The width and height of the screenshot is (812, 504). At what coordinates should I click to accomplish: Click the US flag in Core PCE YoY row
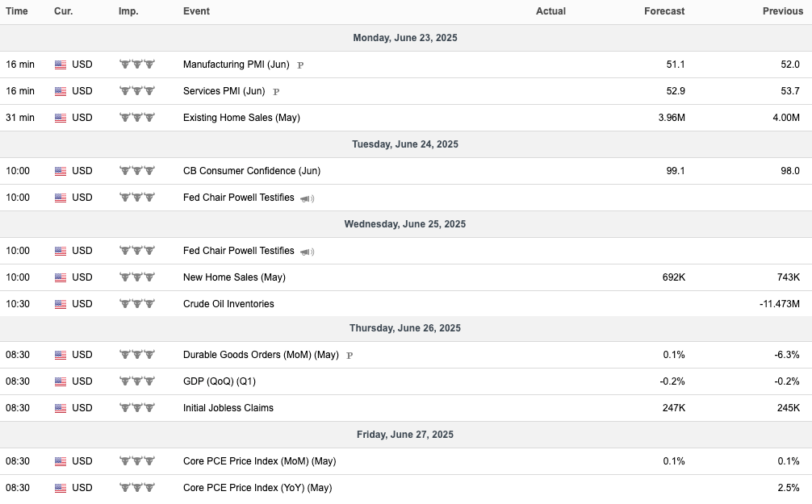click(61, 488)
